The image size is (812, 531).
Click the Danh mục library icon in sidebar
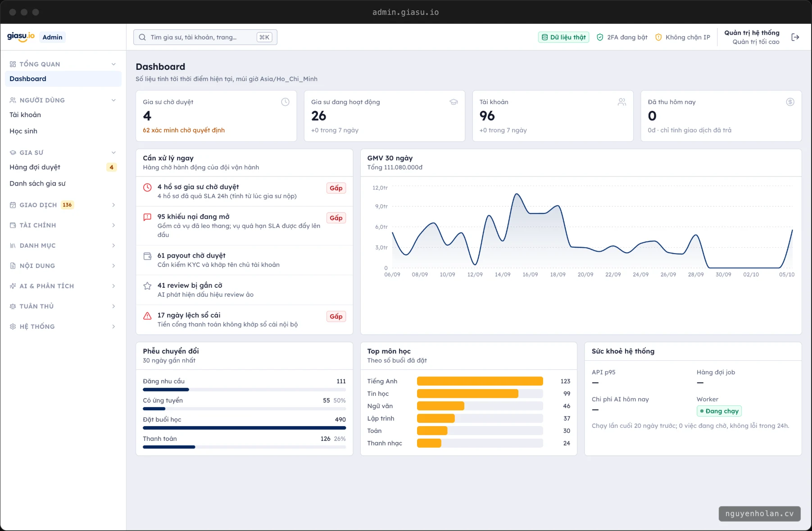pyautogui.click(x=13, y=245)
